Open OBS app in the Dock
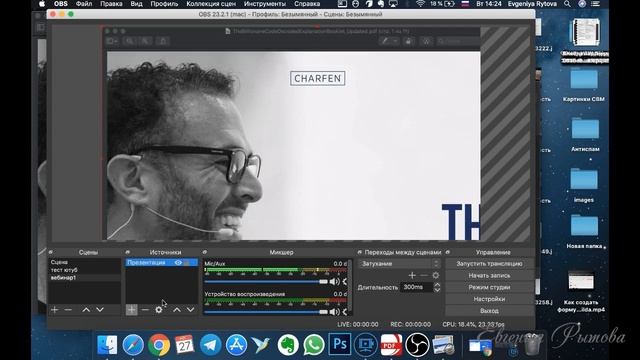 (x=417, y=344)
